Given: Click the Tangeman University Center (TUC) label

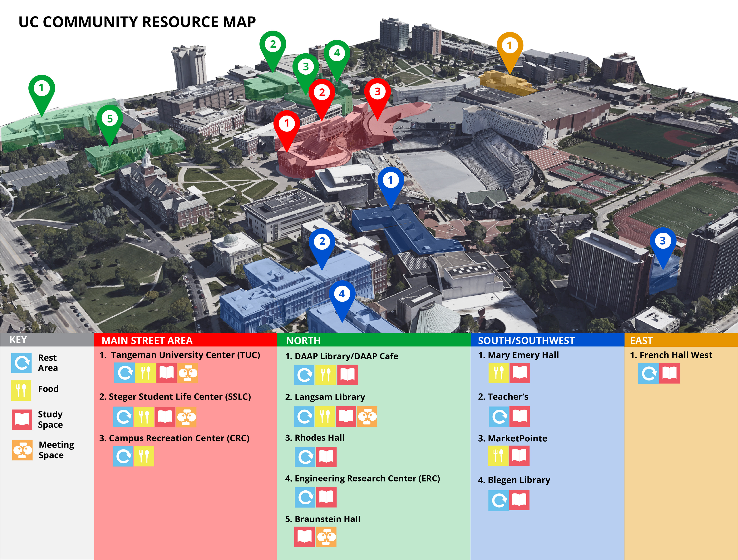Looking at the screenshot, I should 185,355.
